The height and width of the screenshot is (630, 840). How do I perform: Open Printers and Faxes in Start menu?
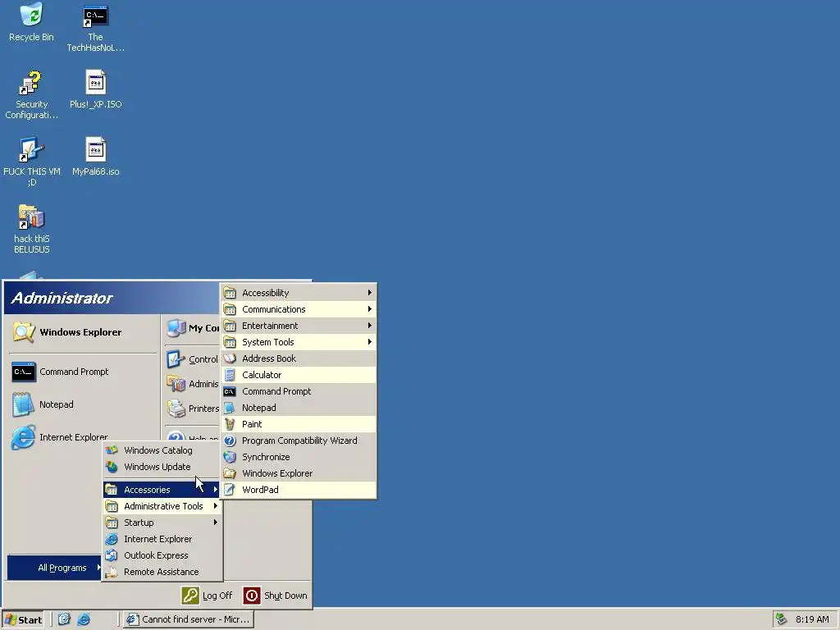coord(192,409)
